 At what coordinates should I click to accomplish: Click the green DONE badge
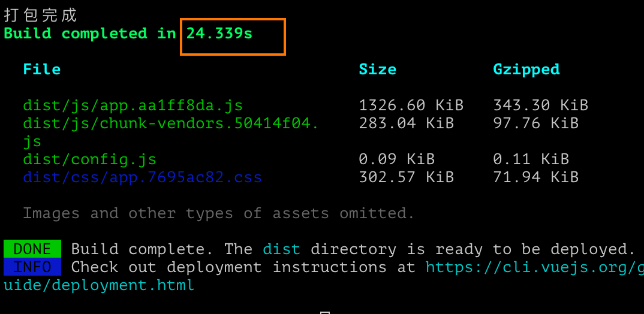32,249
